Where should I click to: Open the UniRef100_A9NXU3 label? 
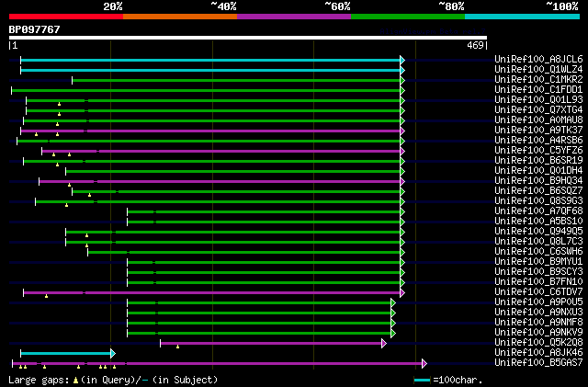tap(538, 313)
